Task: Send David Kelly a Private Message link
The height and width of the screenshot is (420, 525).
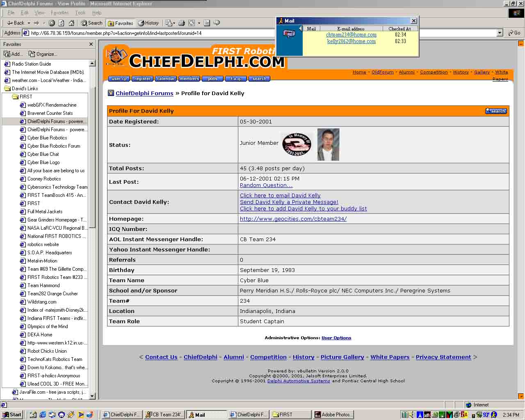Action: tap(289, 202)
